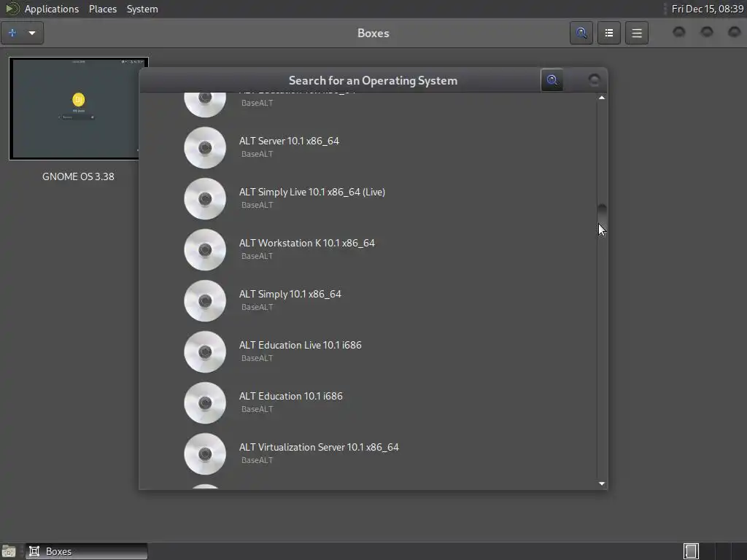Image resolution: width=747 pixels, height=560 pixels.
Task: Click BaseALT vendor label under ALT Server 10.1
Action: pyautogui.click(x=258, y=154)
